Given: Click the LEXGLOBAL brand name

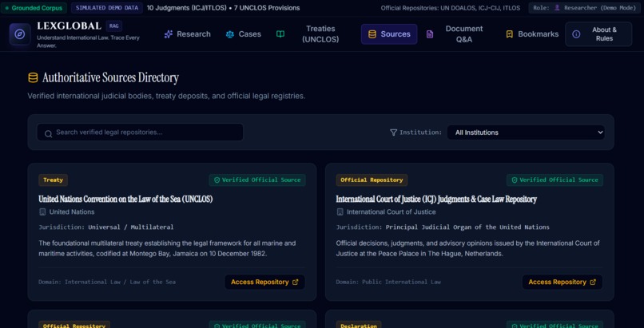Looking at the screenshot, I should click(69, 26).
